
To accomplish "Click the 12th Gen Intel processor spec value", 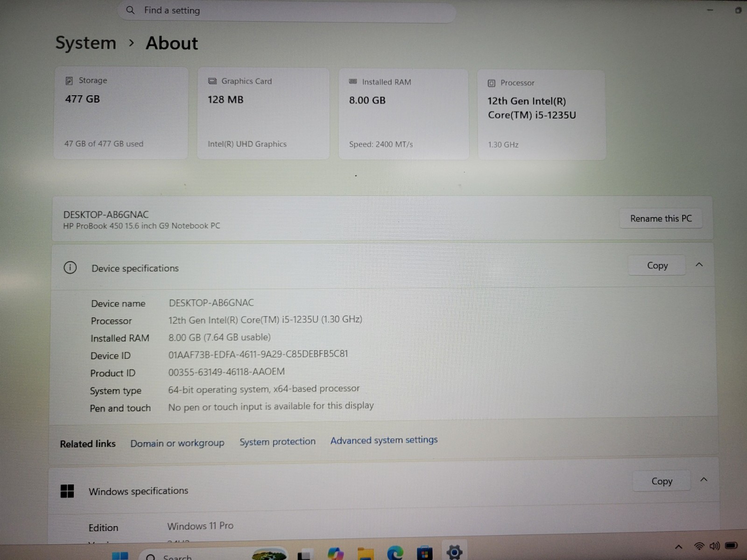I will [265, 320].
